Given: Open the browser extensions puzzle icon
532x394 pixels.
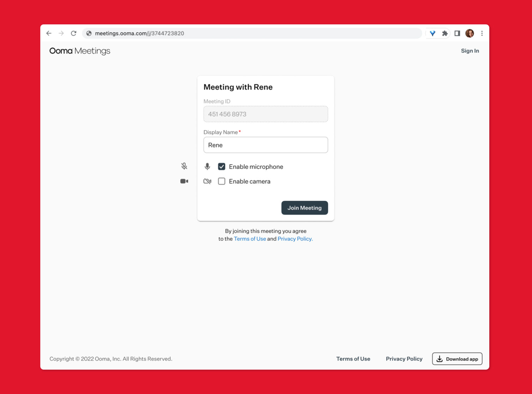Looking at the screenshot, I should [445, 33].
